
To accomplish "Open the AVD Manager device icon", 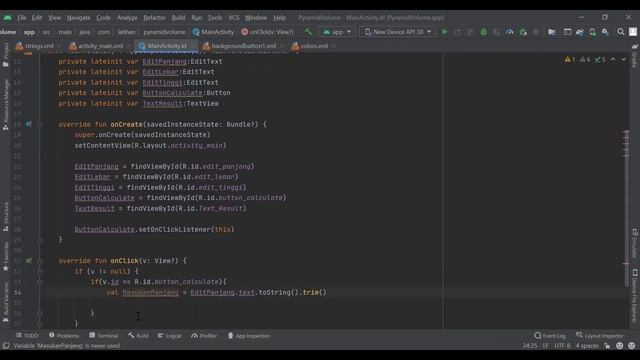I will click(x=592, y=32).
